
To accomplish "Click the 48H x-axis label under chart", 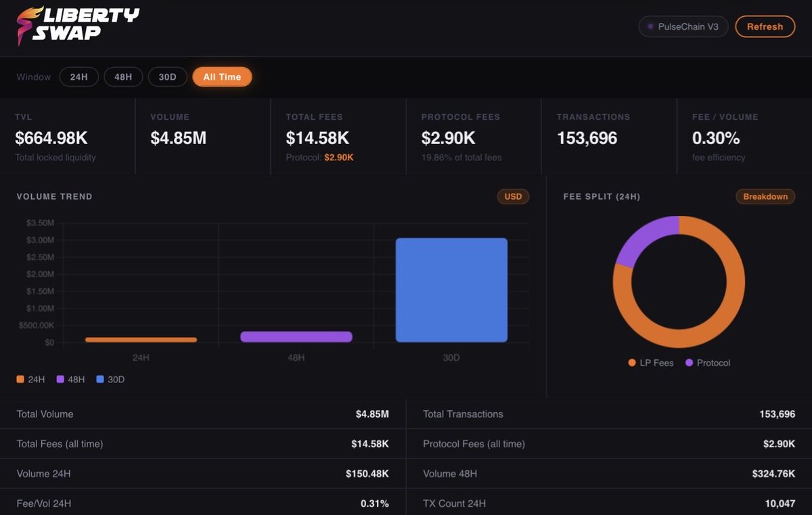I will pos(296,357).
